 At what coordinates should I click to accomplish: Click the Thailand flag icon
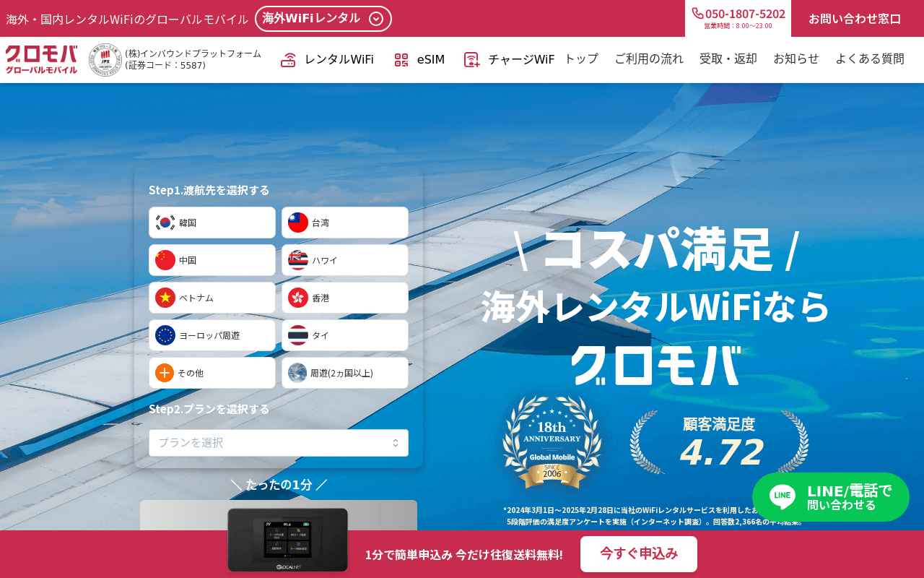coord(298,335)
